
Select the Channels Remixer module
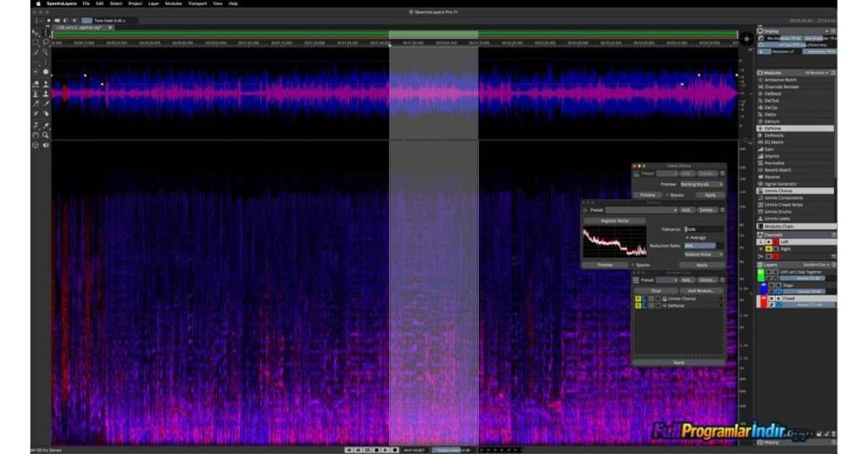795,86
